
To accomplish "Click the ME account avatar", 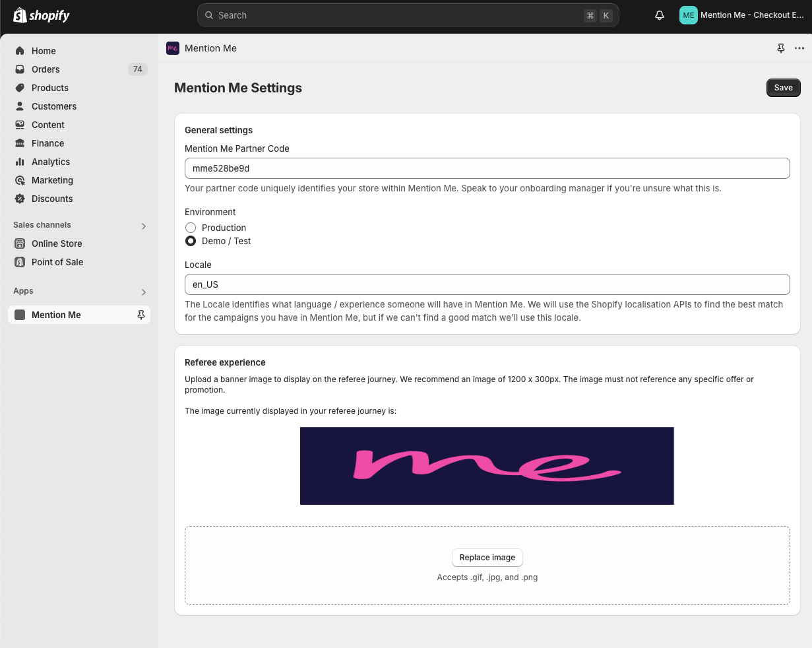I will [x=689, y=15].
